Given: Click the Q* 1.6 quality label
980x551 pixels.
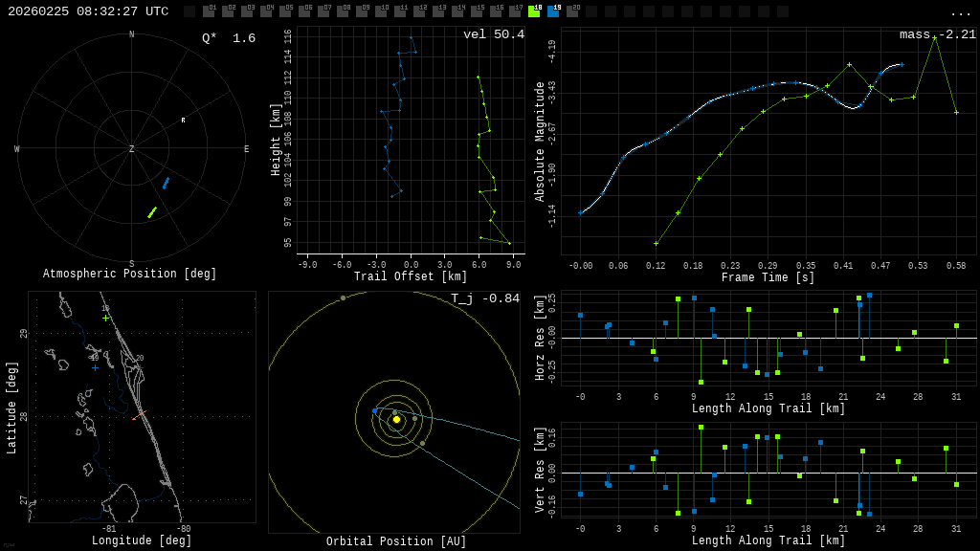Looking at the screenshot, I should [x=229, y=38].
